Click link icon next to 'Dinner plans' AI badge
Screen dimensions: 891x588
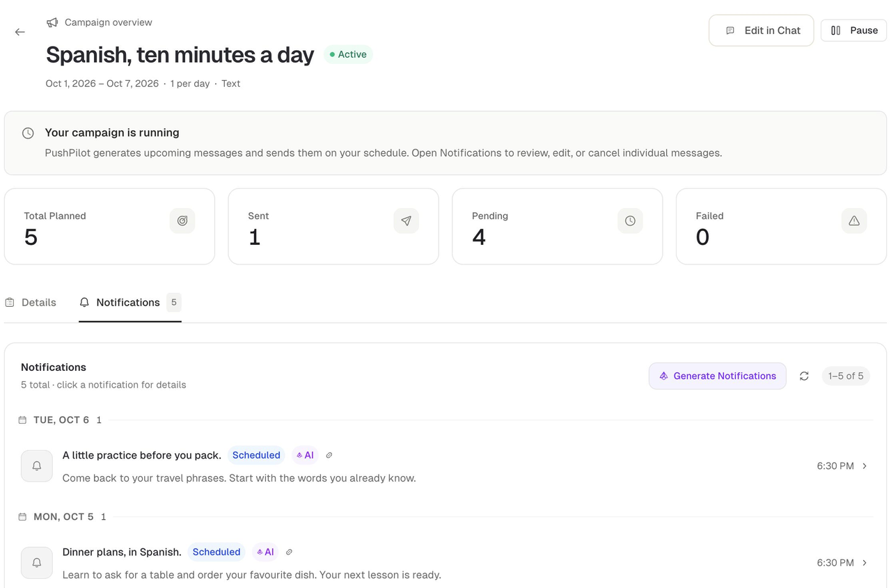[290, 552]
